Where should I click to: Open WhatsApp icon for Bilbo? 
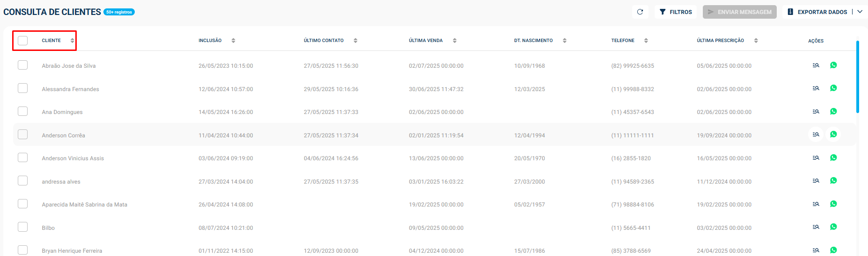click(833, 227)
